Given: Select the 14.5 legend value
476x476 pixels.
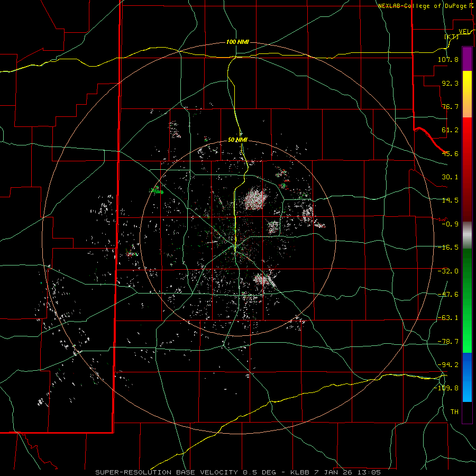Looking at the screenshot, I should 450,200.
